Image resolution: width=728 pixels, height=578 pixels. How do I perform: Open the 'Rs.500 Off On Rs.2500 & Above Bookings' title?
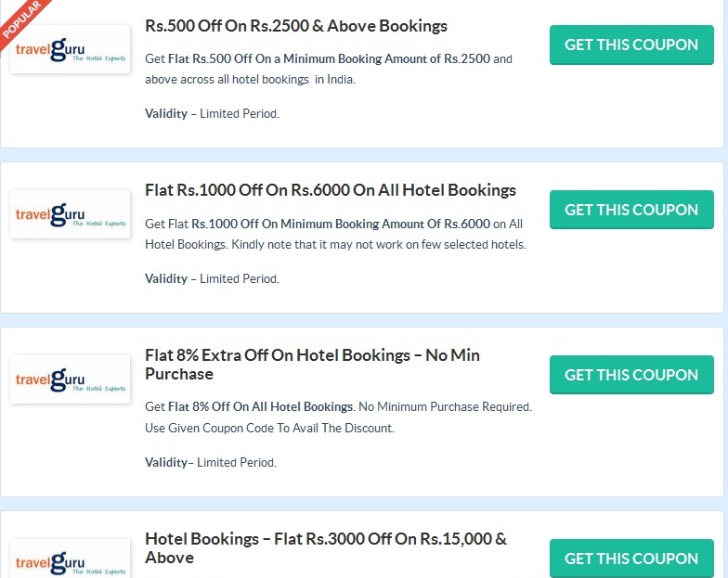tap(296, 26)
